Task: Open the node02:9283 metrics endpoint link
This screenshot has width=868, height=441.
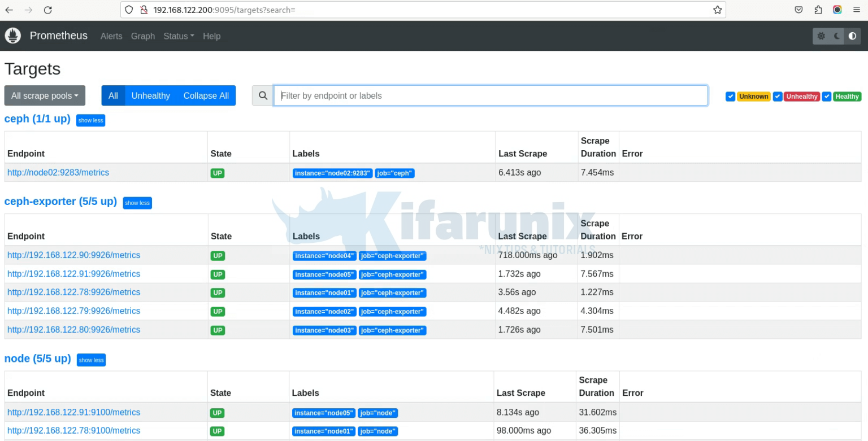Action: point(58,172)
